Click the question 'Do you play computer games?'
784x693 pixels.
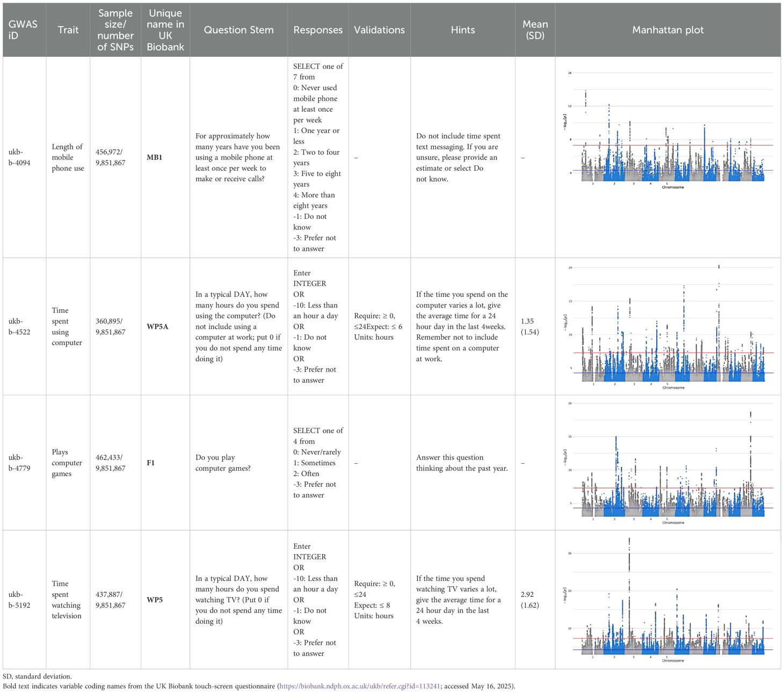223,463
